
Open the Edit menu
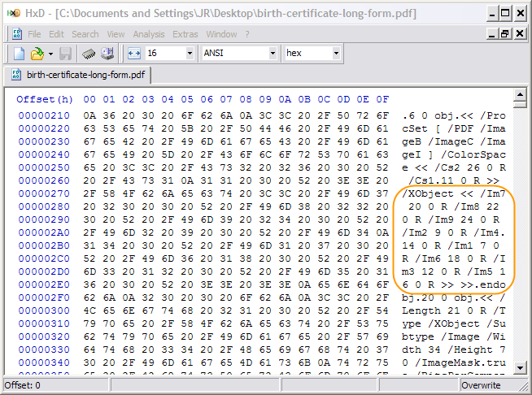pos(56,34)
